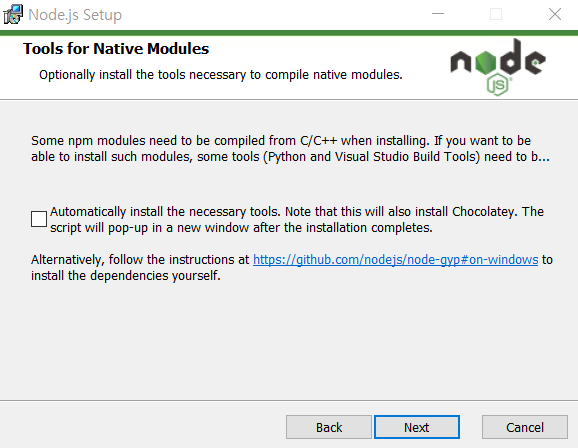Screen dimensions: 578x448
Task: Click the 'Some npm modules need to be compiled' paragraph
Action: [x=290, y=149]
